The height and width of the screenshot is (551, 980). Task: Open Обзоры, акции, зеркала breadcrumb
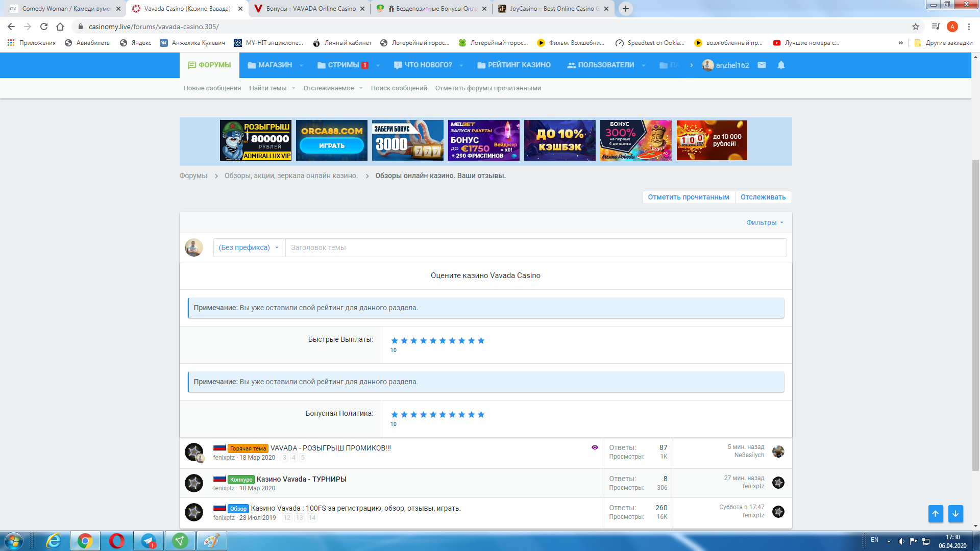pos(291,176)
